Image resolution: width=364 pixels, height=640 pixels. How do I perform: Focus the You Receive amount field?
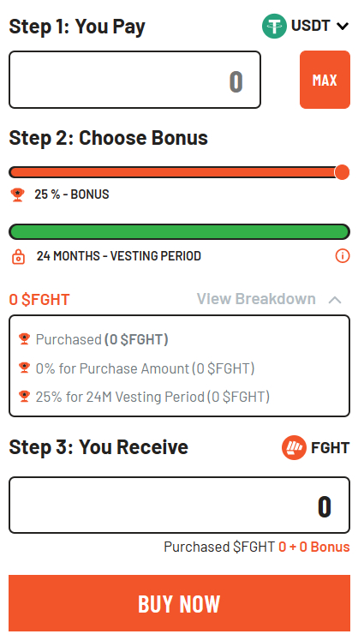pos(179,505)
